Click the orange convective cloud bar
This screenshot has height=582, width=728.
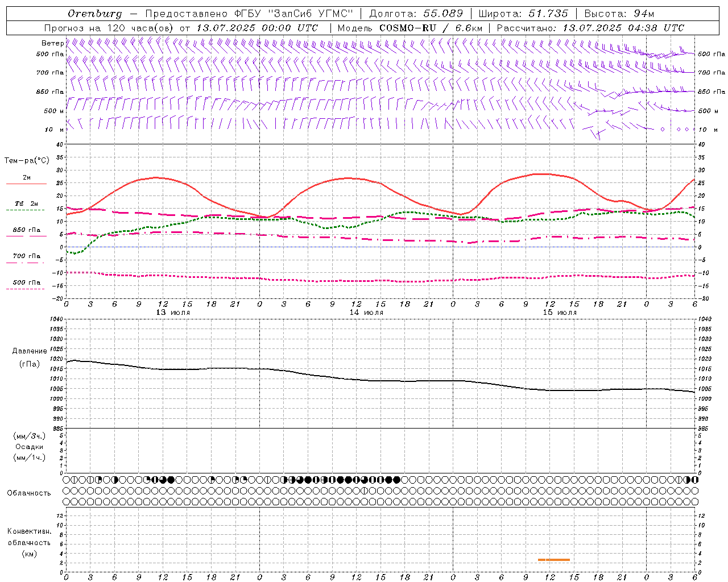pyautogui.click(x=554, y=560)
